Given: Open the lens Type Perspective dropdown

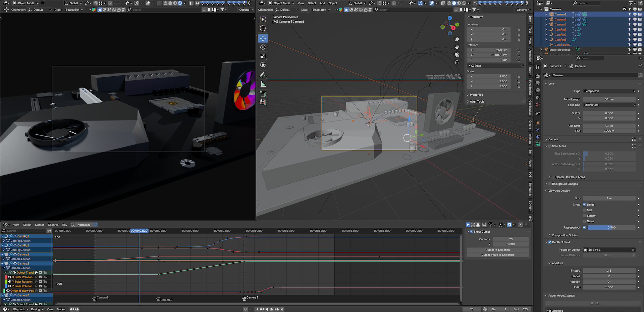Looking at the screenshot, I should 609,91.
